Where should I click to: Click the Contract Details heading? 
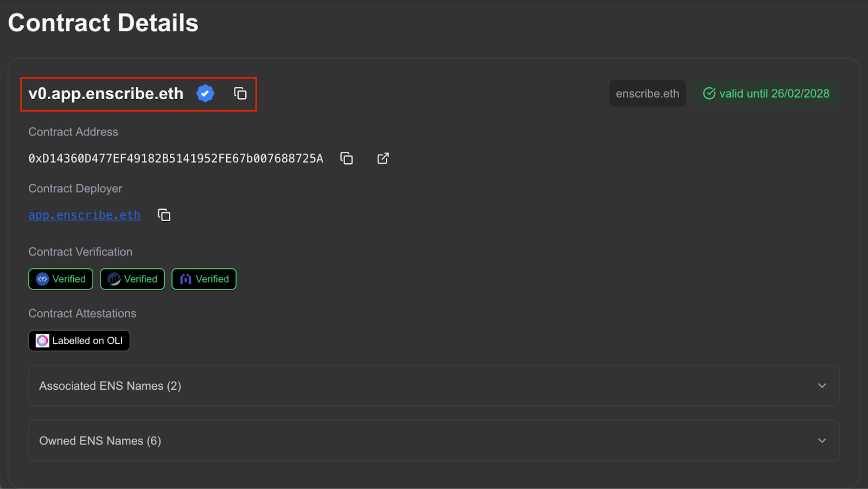(x=103, y=23)
